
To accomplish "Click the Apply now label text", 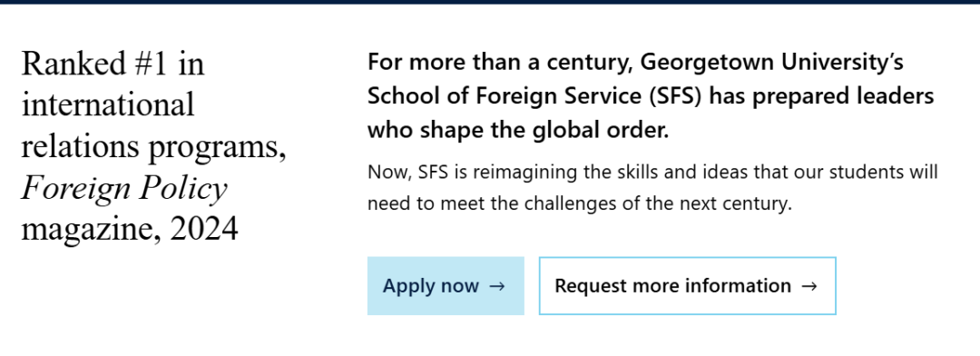I will coord(431,286).
